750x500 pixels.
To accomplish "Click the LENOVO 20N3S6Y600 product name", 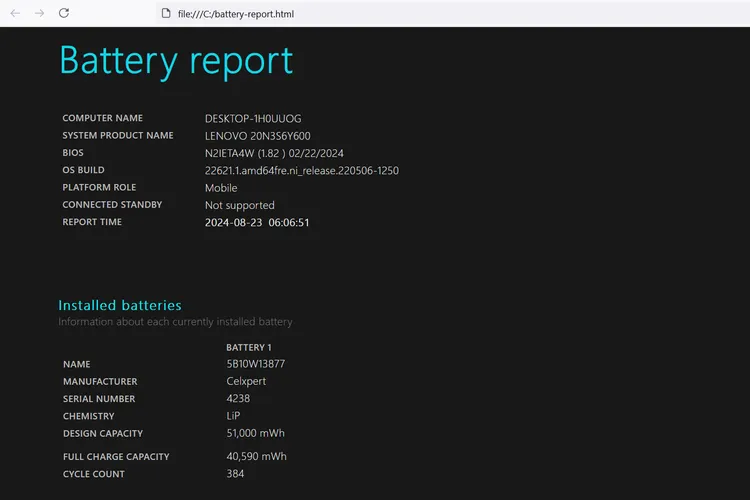I will point(257,136).
